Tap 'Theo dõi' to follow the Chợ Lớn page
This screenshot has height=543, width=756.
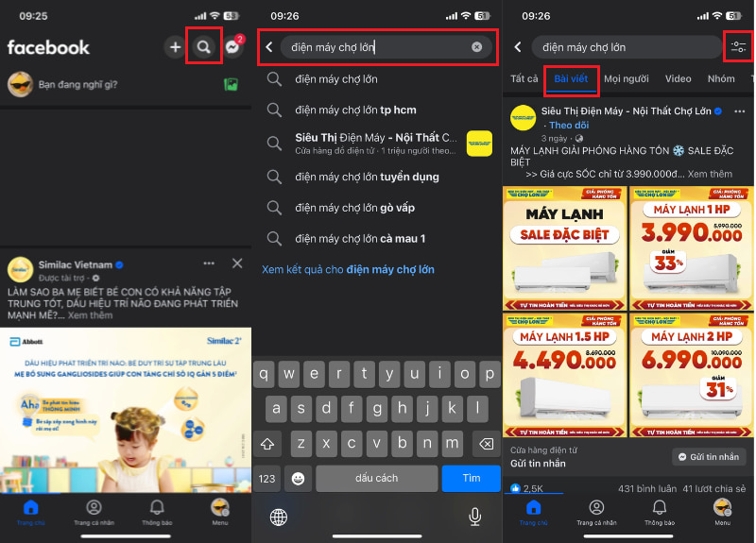point(569,126)
